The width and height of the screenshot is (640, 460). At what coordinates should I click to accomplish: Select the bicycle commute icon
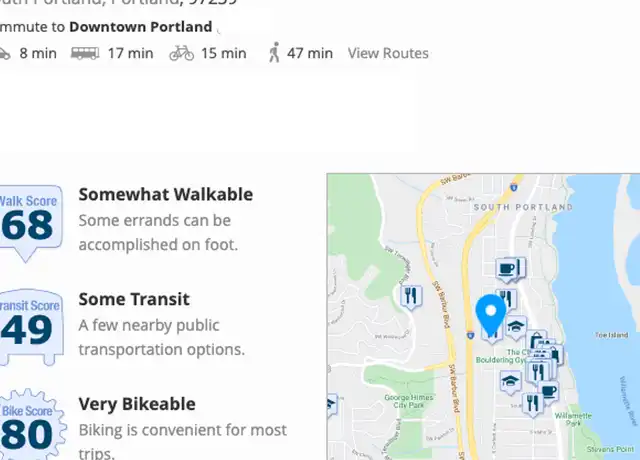[x=182, y=53]
